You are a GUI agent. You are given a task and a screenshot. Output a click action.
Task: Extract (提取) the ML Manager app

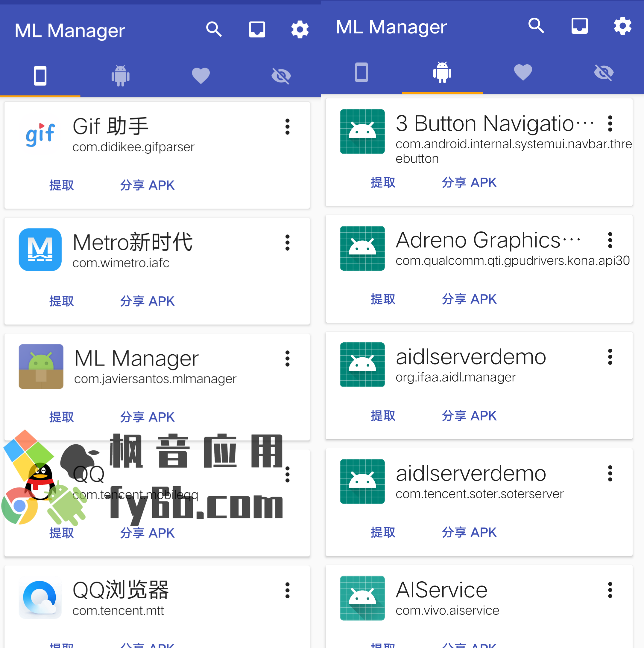[61, 417]
